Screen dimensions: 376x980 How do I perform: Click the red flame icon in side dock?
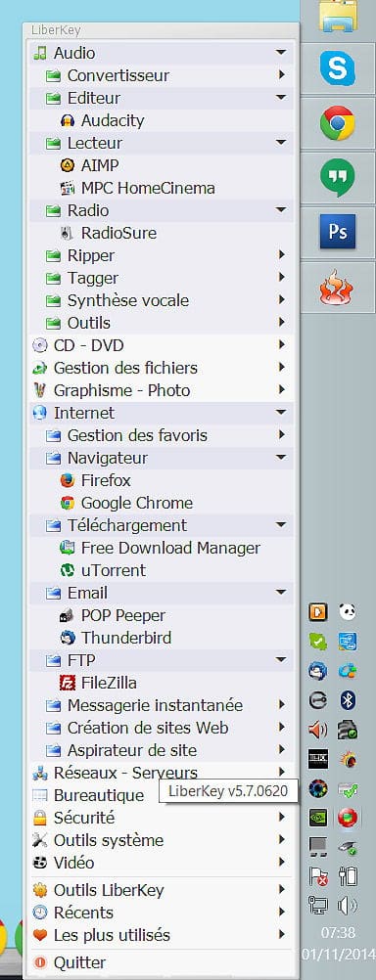tap(338, 288)
